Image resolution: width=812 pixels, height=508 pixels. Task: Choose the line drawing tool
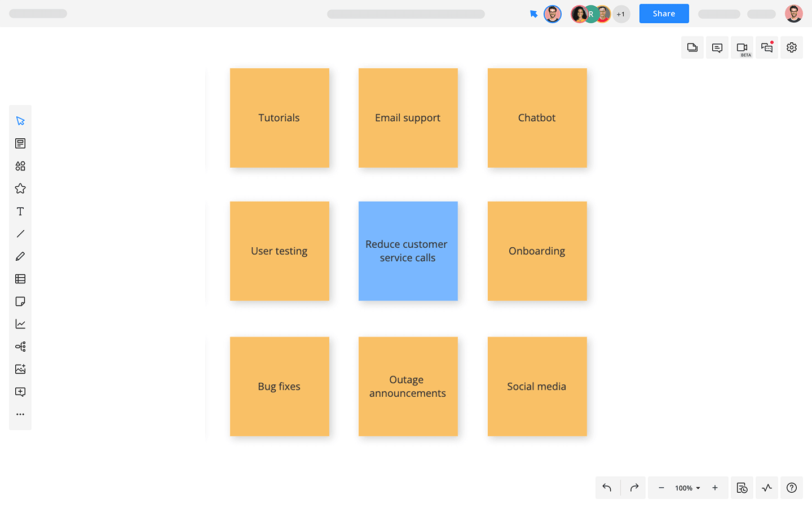(20, 234)
